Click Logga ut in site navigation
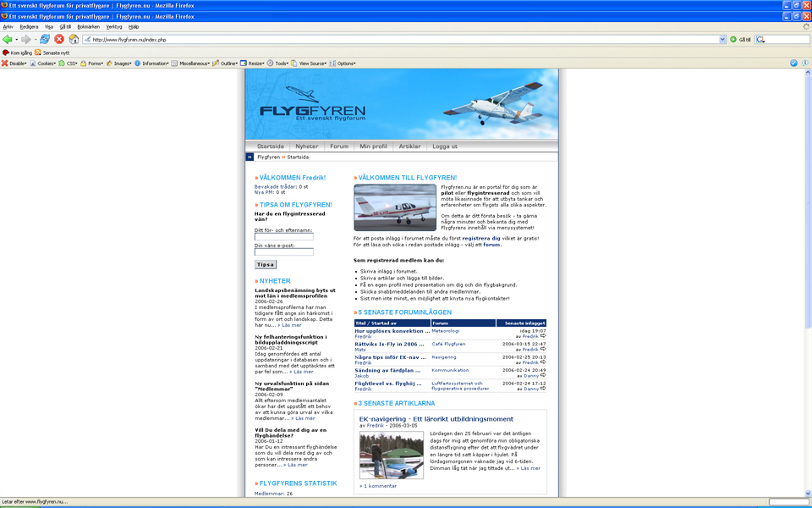Screen dimensions: 812x508 (445, 146)
